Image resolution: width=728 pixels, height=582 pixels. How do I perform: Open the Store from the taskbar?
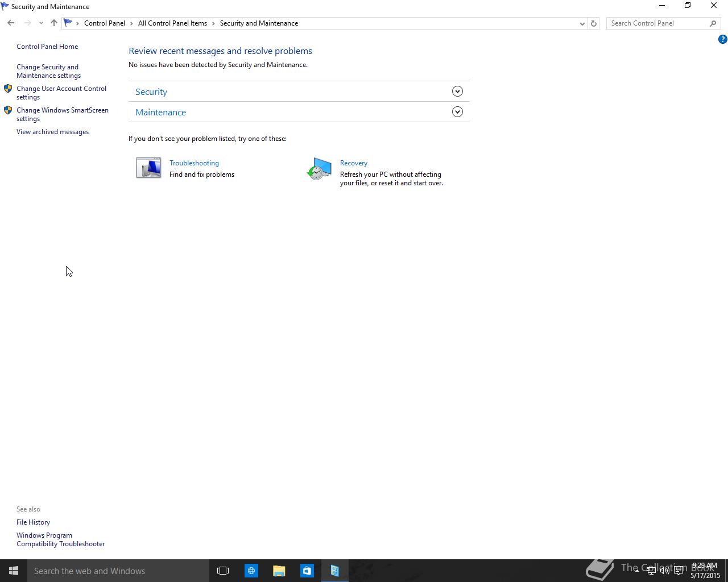307,571
